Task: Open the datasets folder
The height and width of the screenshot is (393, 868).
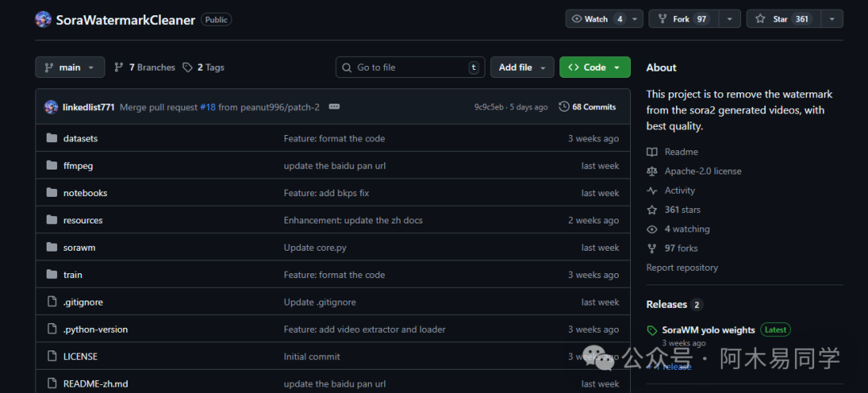Action: pyautogui.click(x=81, y=138)
